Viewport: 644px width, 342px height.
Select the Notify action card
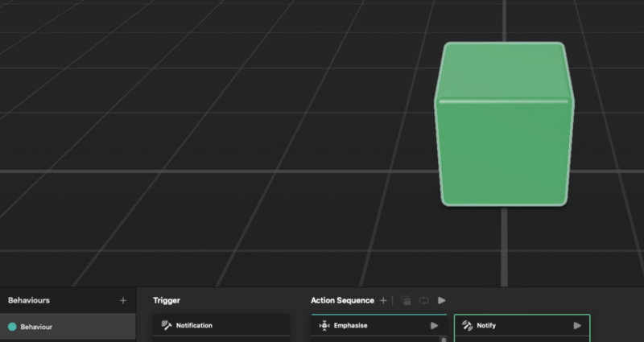coord(522,328)
